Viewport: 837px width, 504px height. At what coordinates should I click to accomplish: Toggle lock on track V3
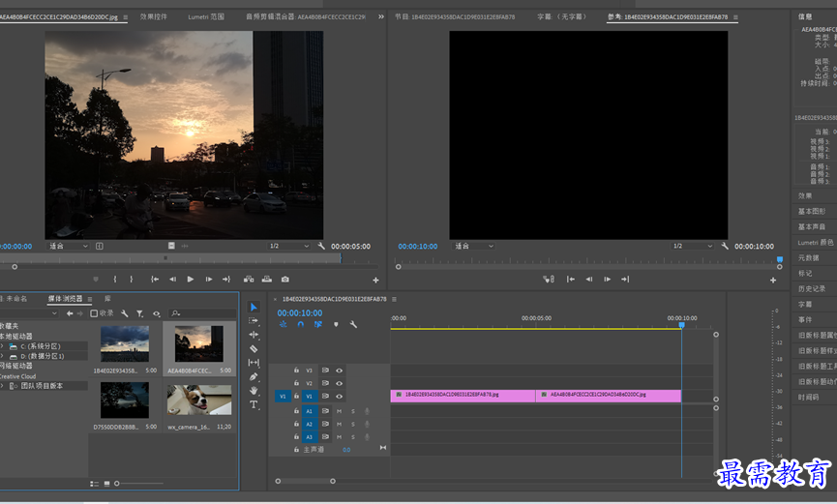(296, 370)
